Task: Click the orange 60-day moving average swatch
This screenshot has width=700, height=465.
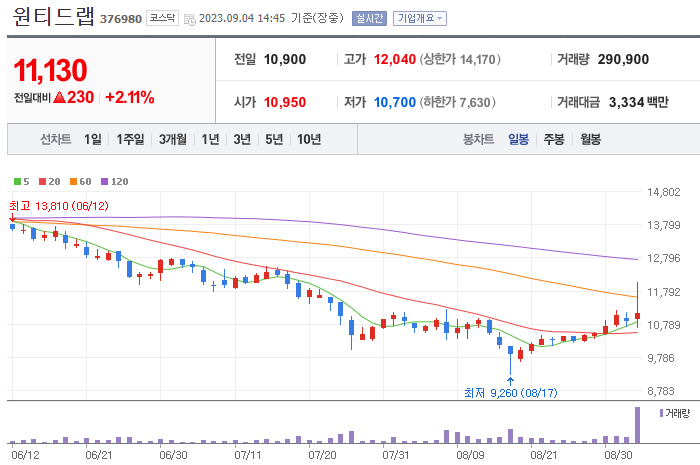Action: 74,182
